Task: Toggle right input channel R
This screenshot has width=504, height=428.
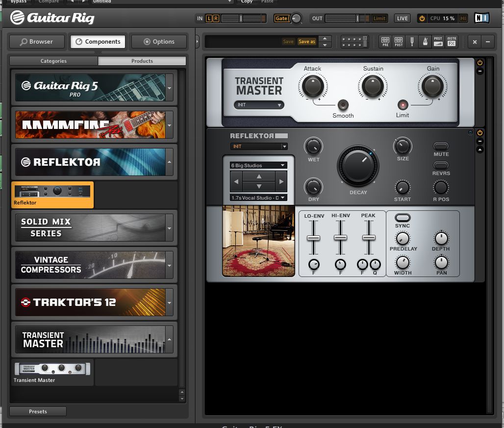Action: pyautogui.click(x=216, y=18)
